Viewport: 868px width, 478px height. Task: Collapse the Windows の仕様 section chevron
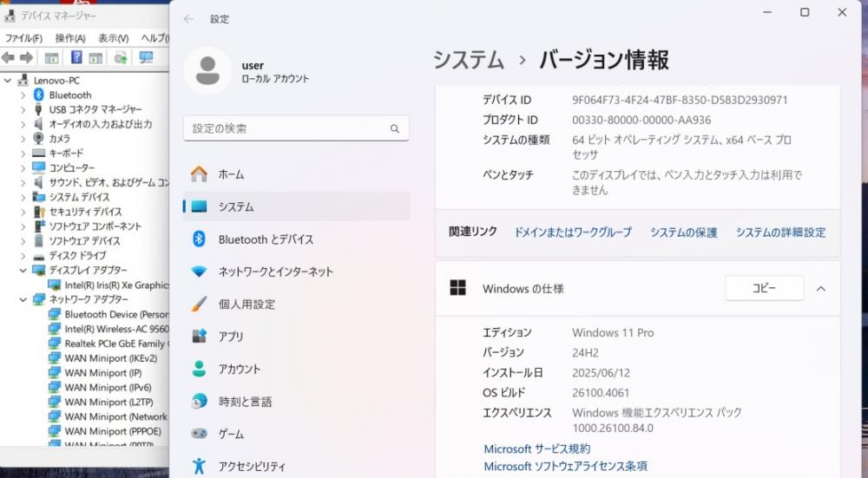[x=821, y=289]
